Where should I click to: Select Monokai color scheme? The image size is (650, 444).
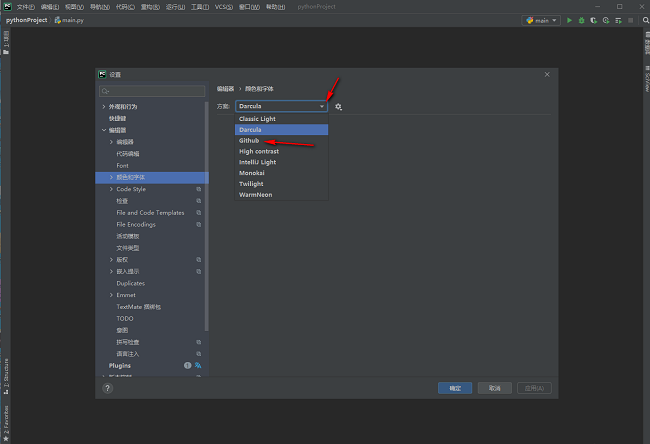tap(281, 173)
